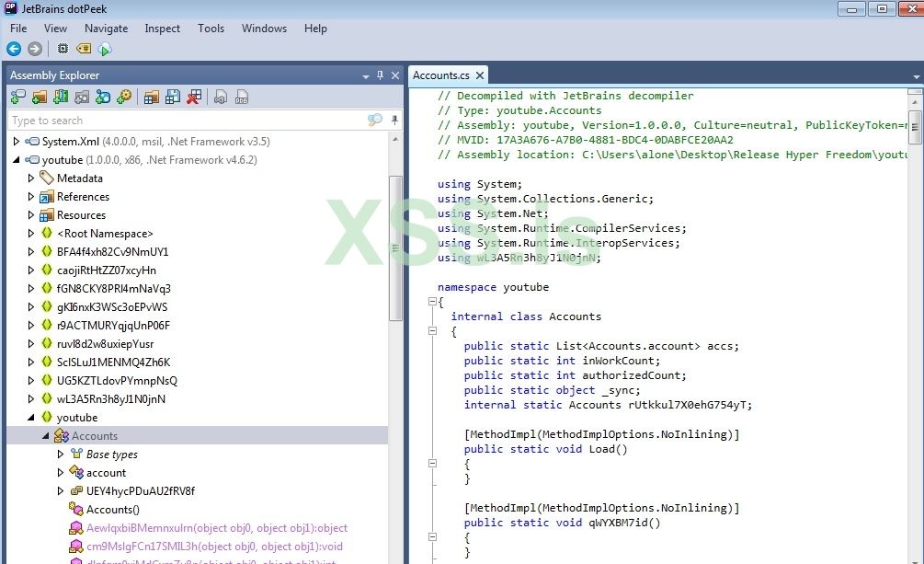Open the document list dropdown at tab strip end
This screenshot has height=564, width=924.
pos(916,76)
